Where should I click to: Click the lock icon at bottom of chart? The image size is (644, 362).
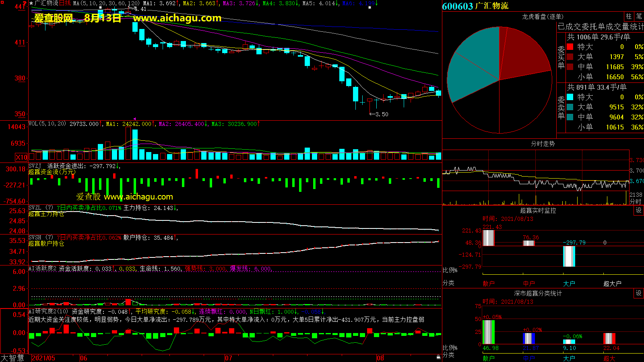click(x=438, y=357)
